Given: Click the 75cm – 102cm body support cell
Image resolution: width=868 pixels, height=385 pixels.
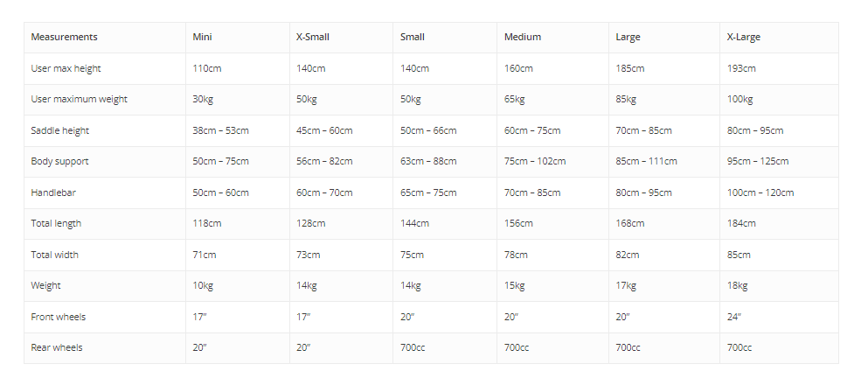Looking at the screenshot, I should [535, 161].
